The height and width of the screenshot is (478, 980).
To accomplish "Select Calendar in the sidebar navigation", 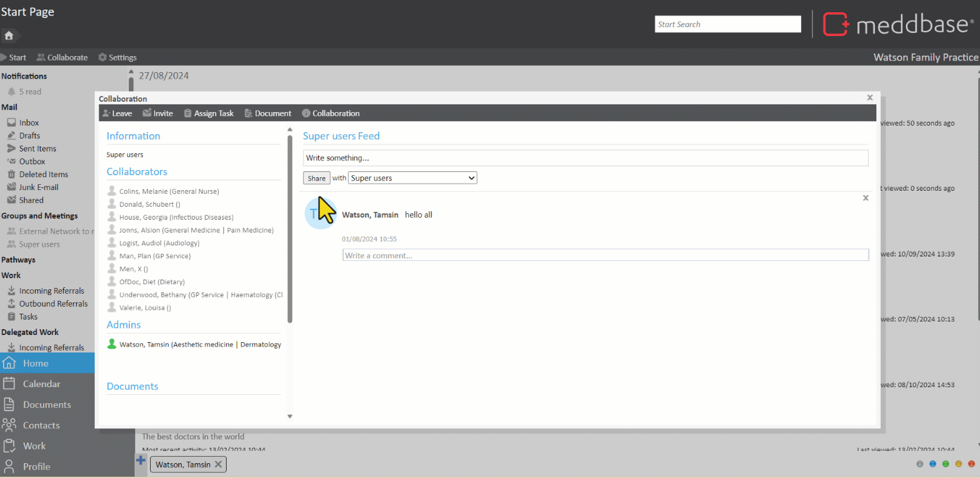I will click(x=41, y=384).
